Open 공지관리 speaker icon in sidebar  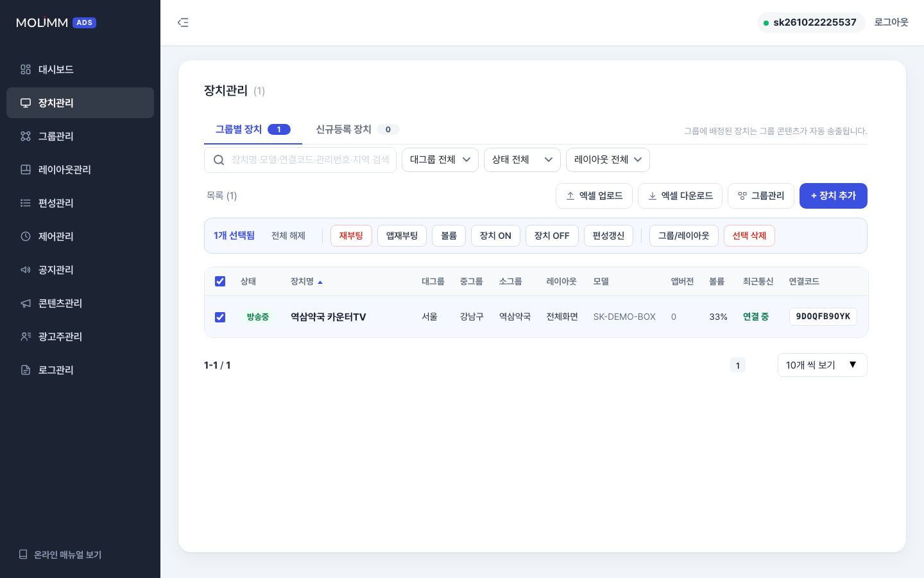pos(26,270)
